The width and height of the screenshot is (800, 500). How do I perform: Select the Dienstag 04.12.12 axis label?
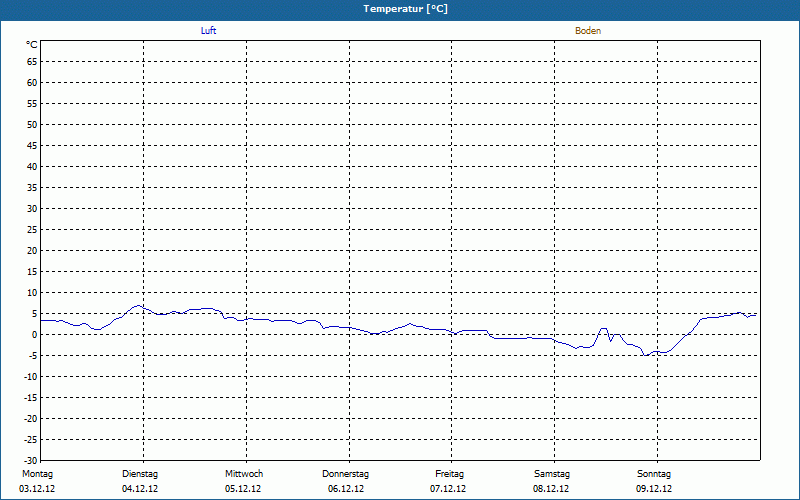click(140, 481)
